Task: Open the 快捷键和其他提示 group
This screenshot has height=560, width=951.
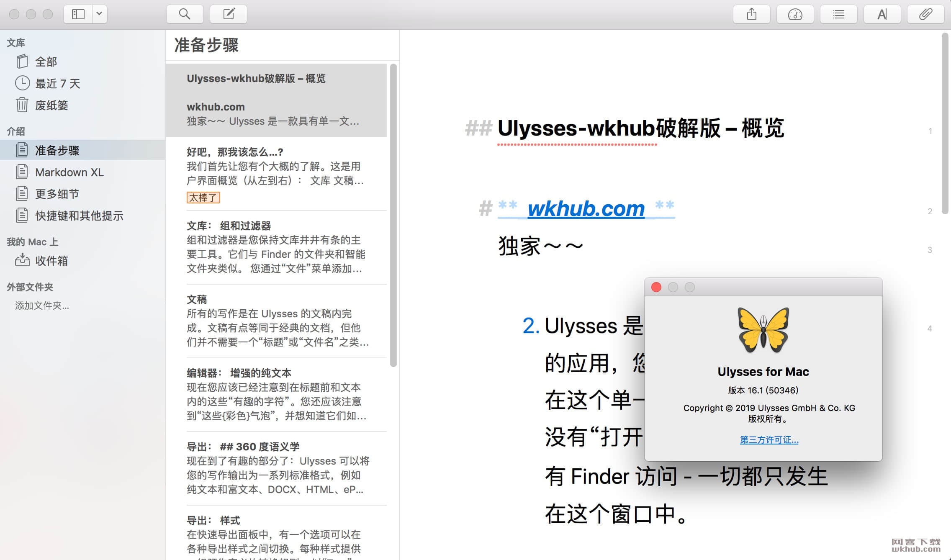Action: (x=82, y=216)
